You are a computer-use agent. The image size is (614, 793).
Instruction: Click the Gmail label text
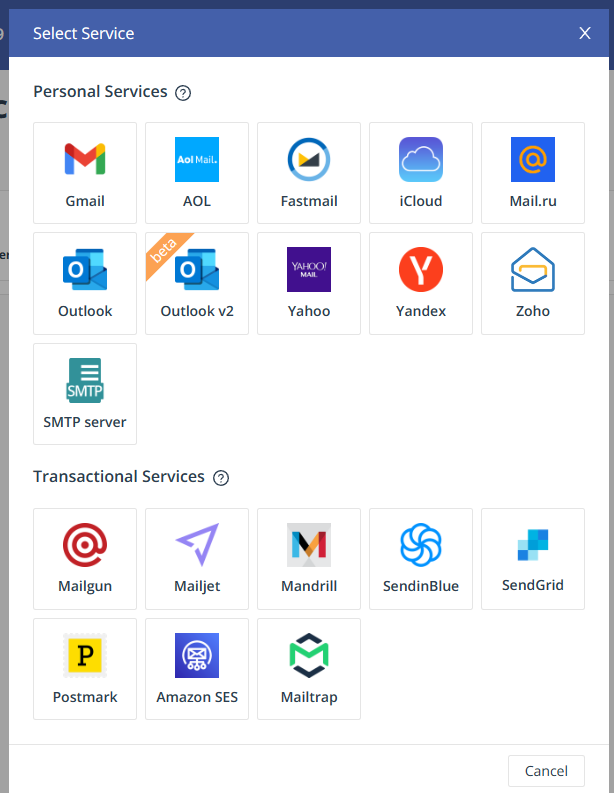tap(85, 201)
